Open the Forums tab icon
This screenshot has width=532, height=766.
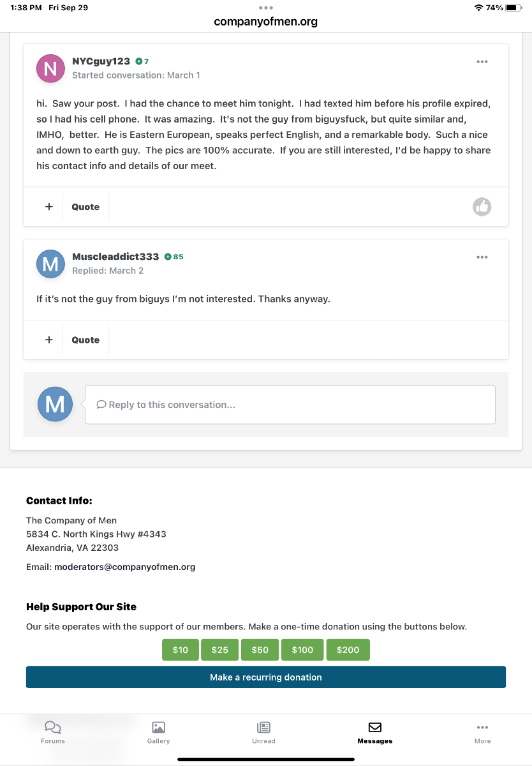pyautogui.click(x=53, y=727)
